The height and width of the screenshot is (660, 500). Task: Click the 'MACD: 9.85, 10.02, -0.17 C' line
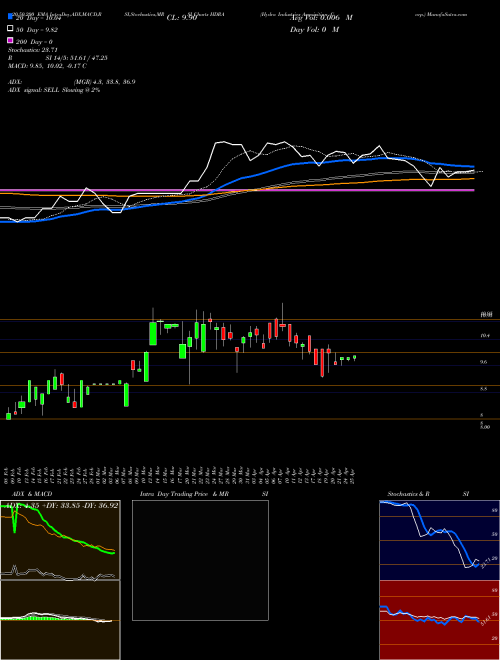click(x=47, y=66)
